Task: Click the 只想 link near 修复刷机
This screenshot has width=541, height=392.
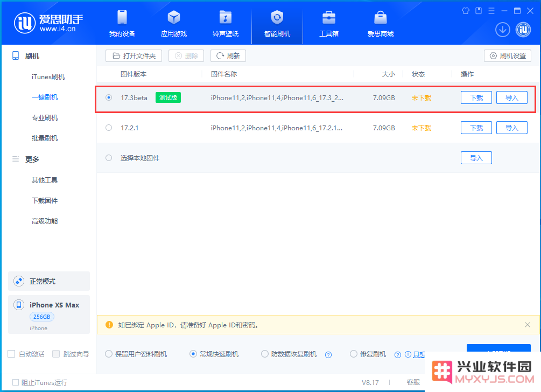Action: coord(419,354)
